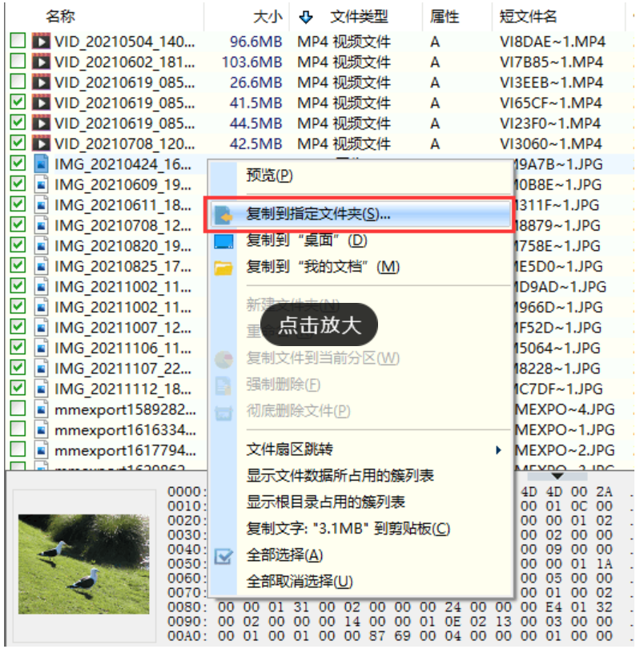The height and width of the screenshot is (649, 644).
Task: Expand the 文件扇区跳转 submenu arrow
Action: tap(498, 450)
